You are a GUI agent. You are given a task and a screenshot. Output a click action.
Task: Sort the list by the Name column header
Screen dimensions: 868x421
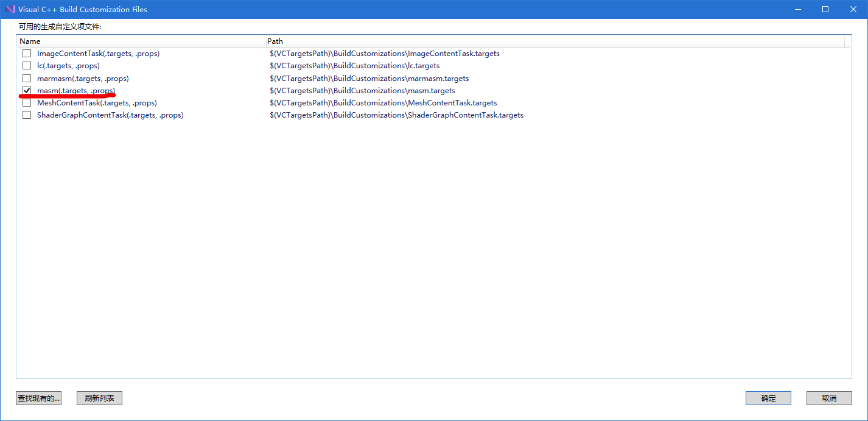(141, 41)
